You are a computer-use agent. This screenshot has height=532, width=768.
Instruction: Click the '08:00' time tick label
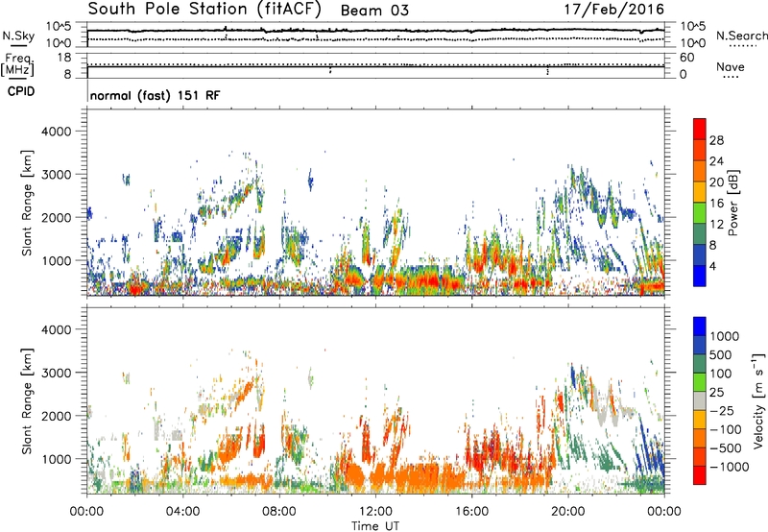(278, 512)
